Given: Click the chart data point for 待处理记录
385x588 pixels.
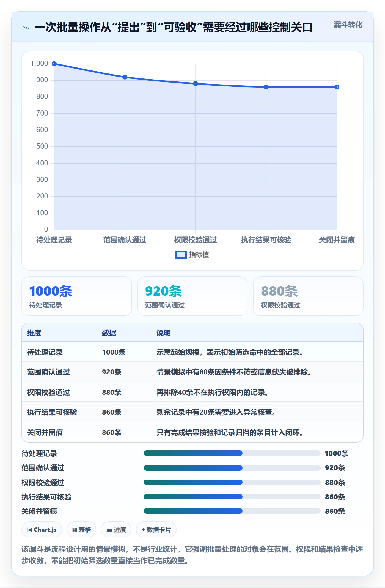Looking at the screenshot, I should [54, 64].
